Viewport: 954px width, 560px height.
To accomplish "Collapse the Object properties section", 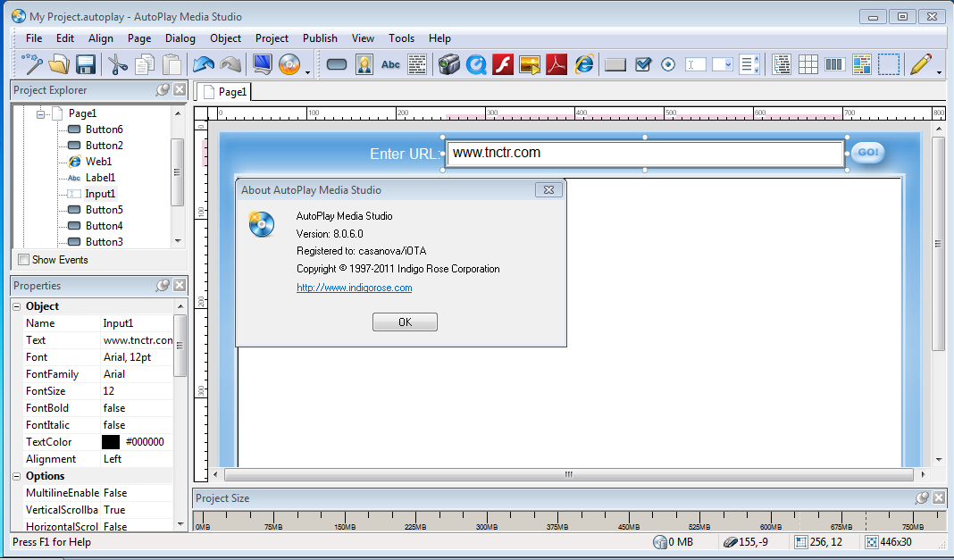I will [x=17, y=306].
